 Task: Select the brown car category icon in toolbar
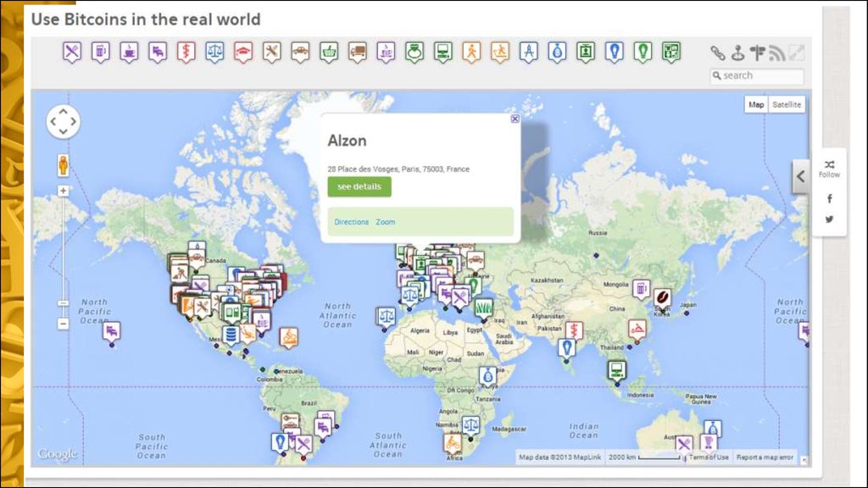point(300,52)
